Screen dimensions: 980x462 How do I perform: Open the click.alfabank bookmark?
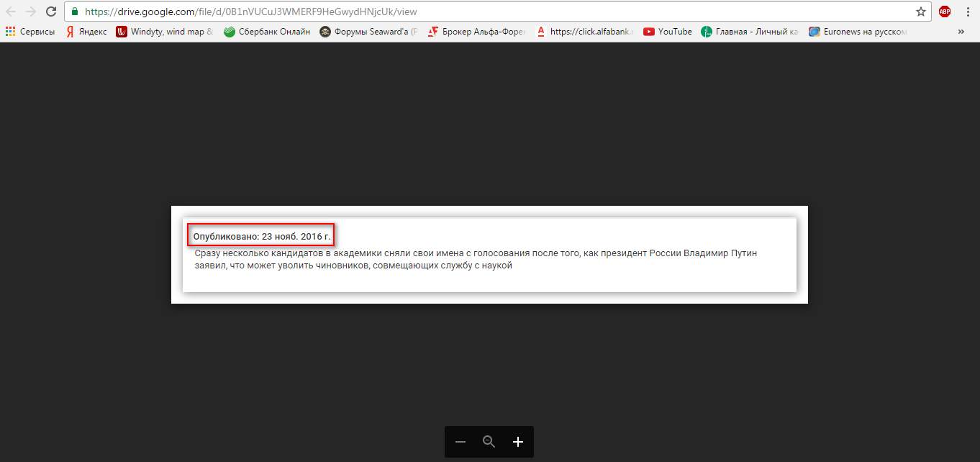tap(584, 32)
